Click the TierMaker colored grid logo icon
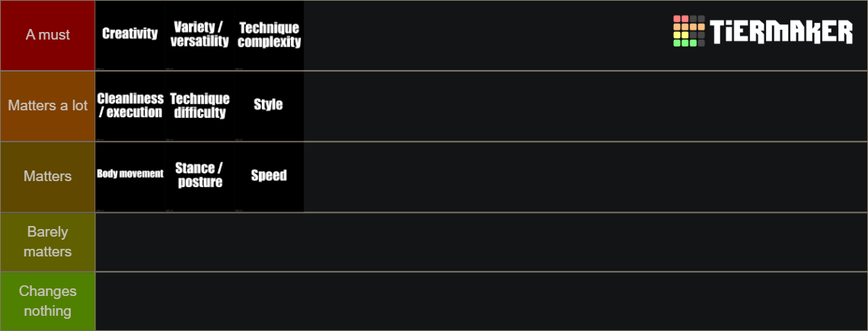 pyautogui.click(x=689, y=31)
